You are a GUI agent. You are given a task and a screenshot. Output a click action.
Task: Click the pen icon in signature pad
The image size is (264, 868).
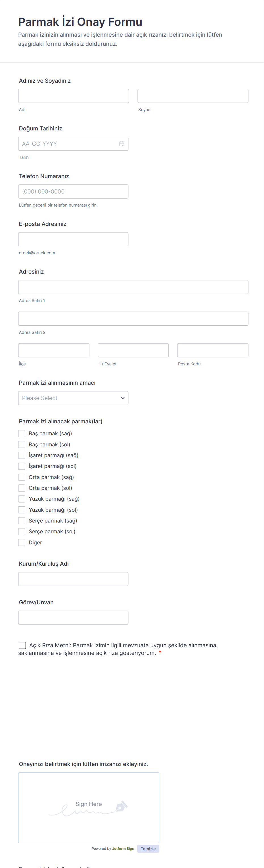click(121, 806)
